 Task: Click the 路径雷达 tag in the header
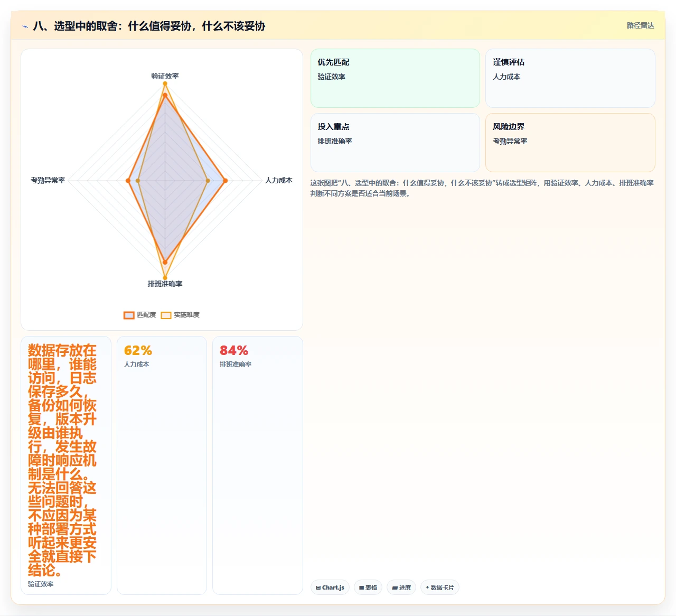tap(640, 25)
